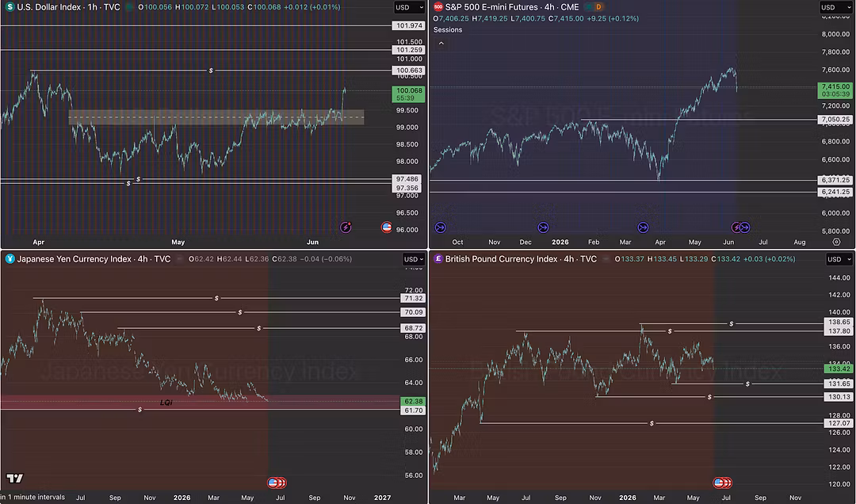The width and height of the screenshot is (856, 504).
Task: Toggle the market status dot on British Pound chart
Action: pyautogui.click(x=606, y=259)
